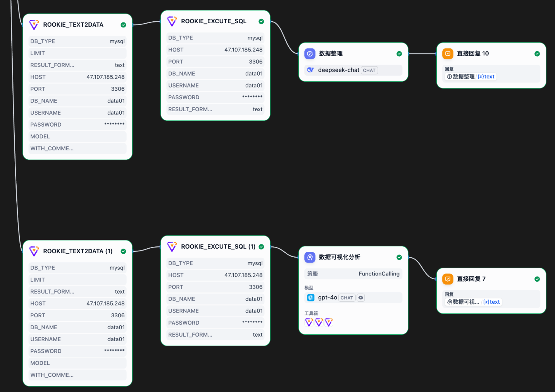Click green status check on 直接回复 7
This screenshot has height=392, width=555.
tap(537, 279)
